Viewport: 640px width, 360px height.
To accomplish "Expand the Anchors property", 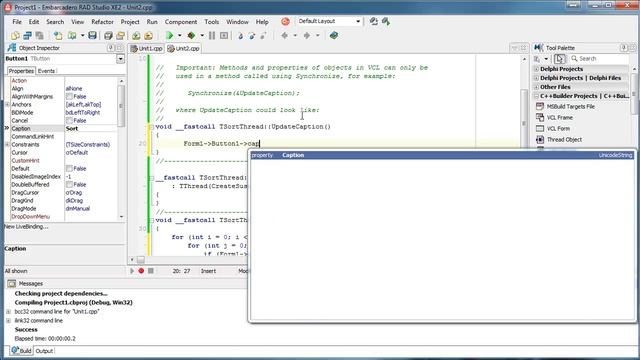I will [x=7, y=104].
